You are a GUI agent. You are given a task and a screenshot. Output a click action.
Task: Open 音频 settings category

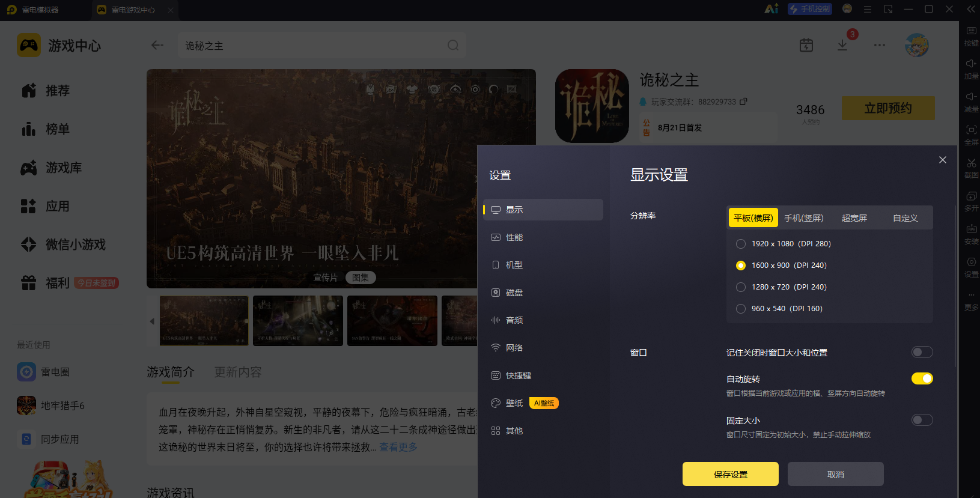543,320
